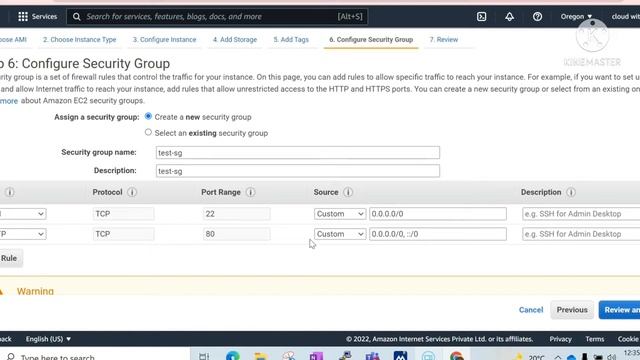Click description field for port 22 rule

(x=581, y=214)
